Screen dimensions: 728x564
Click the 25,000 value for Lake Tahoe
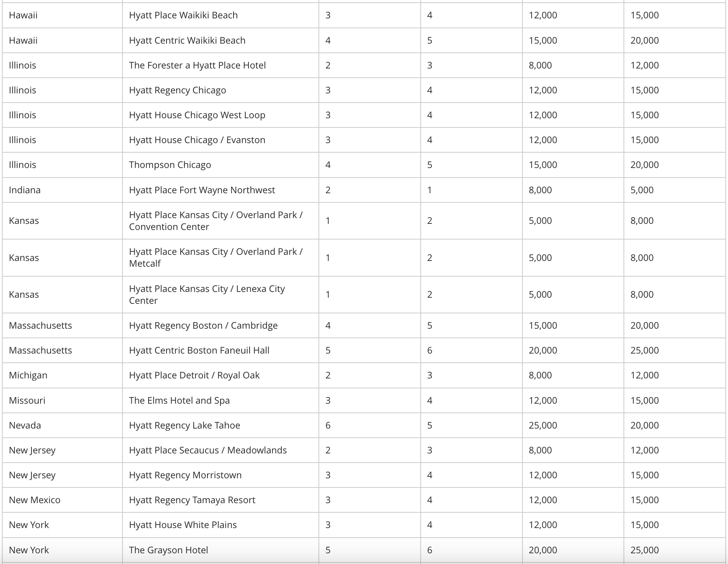coord(543,425)
